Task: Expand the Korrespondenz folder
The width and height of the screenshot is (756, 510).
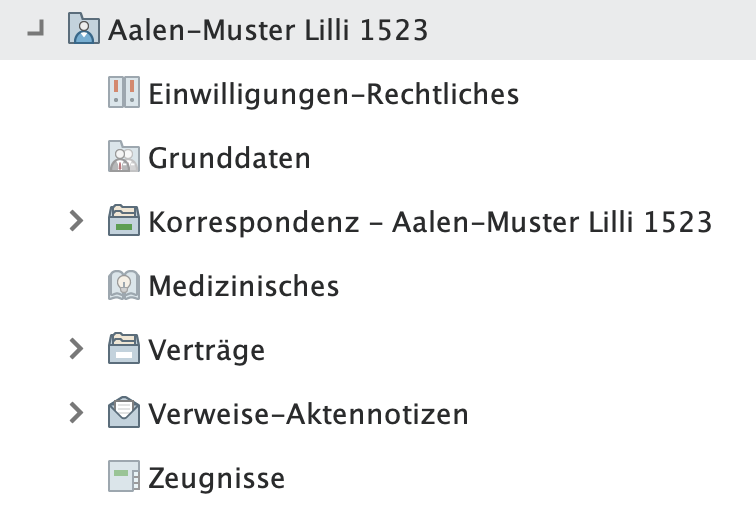Action: [76, 222]
